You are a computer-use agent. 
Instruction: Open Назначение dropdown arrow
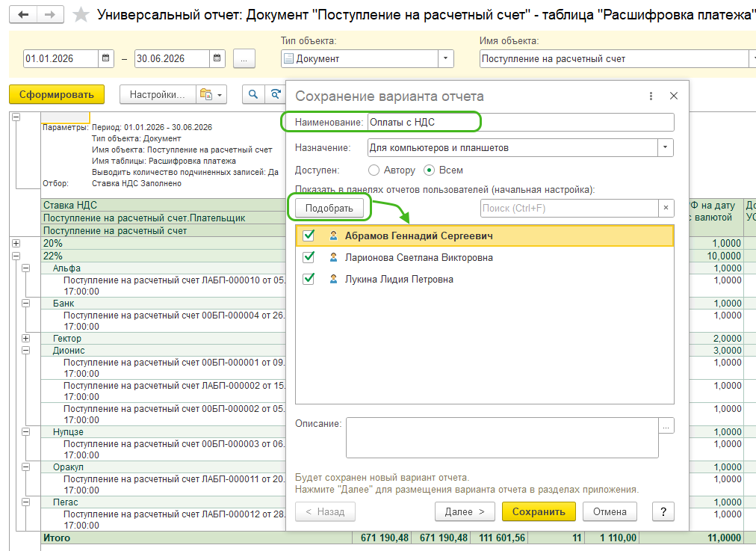[666, 147]
